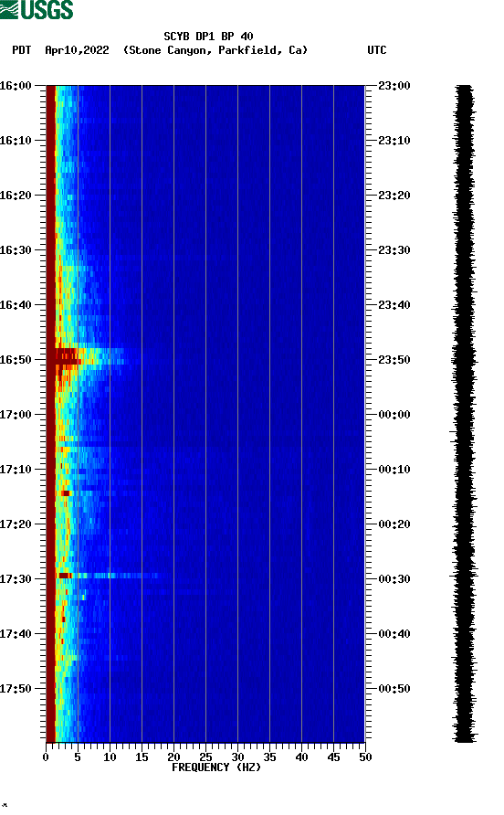Click the 17:40 PDT time label
The height and width of the screenshot is (815, 504).
tap(16, 634)
